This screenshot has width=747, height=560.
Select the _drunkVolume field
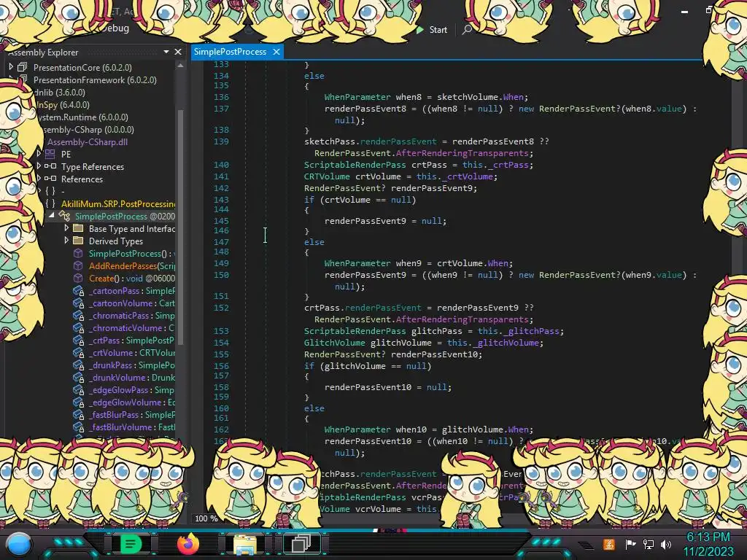tap(132, 378)
